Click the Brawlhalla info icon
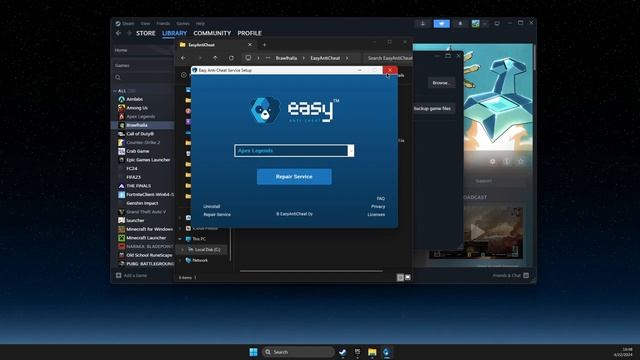The height and width of the screenshot is (360, 640). pyautogui.click(x=507, y=161)
